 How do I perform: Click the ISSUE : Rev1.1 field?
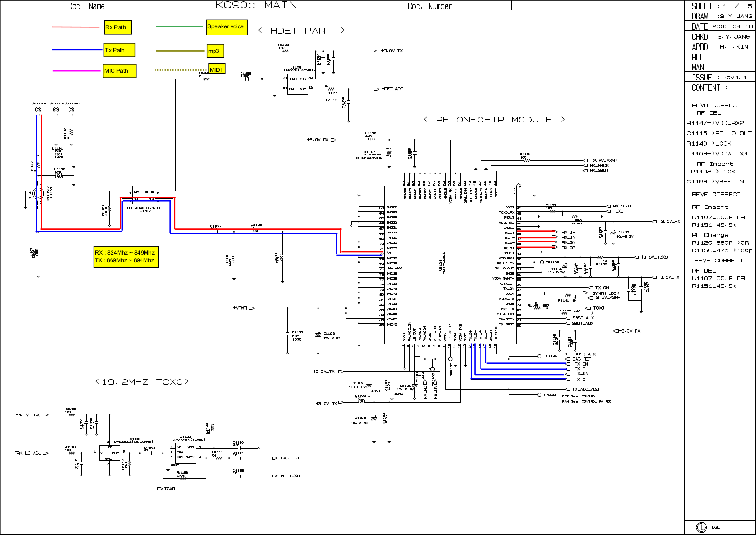[720, 78]
